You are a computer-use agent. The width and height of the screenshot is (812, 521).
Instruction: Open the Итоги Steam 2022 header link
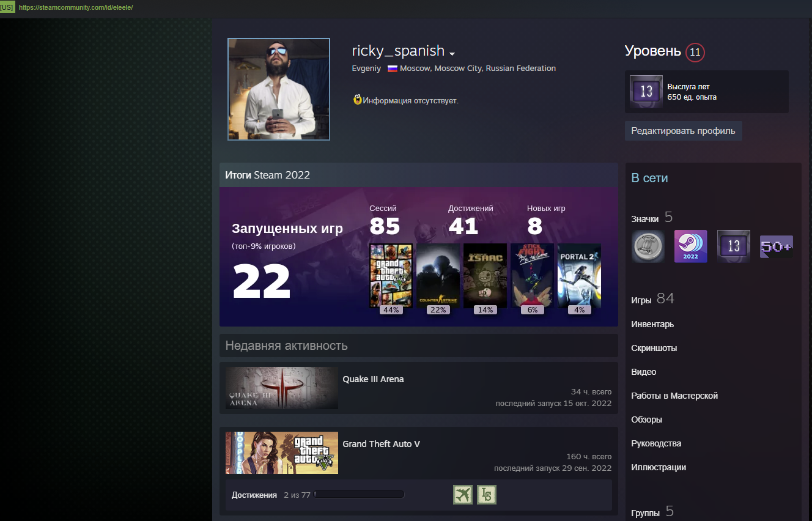[x=268, y=175]
